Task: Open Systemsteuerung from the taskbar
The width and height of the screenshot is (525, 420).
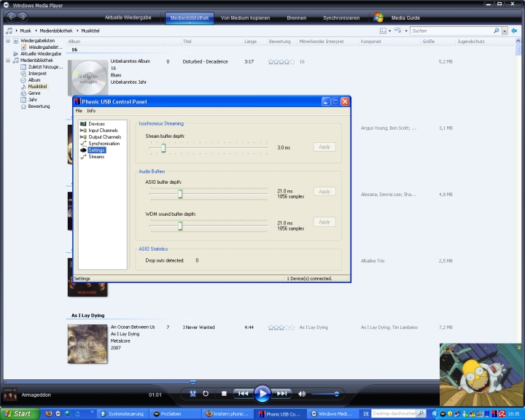Action: [x=122, y=414]
